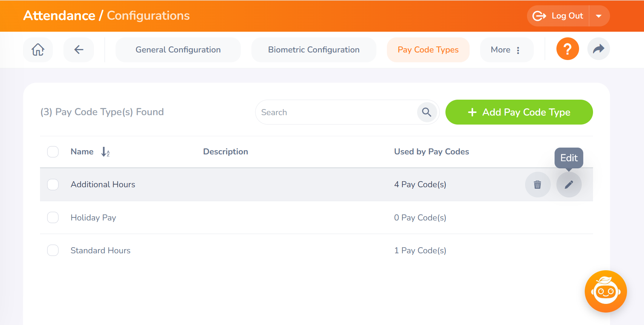Click Used by Pay Codes header
The height and width of the screenshot is (325, 644).
pyautogui.click(x=431, y=152)
